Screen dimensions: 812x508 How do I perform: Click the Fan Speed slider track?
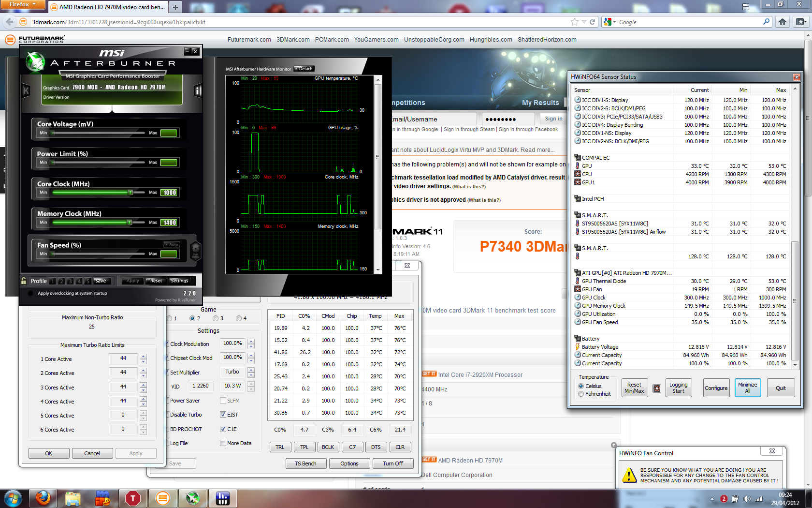(99, 254)
